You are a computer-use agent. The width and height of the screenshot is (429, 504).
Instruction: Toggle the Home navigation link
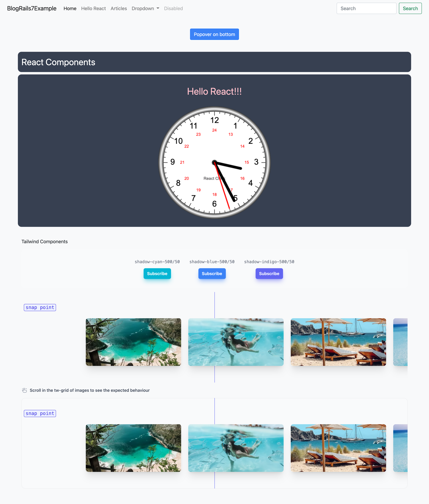[x=69, y=8]
